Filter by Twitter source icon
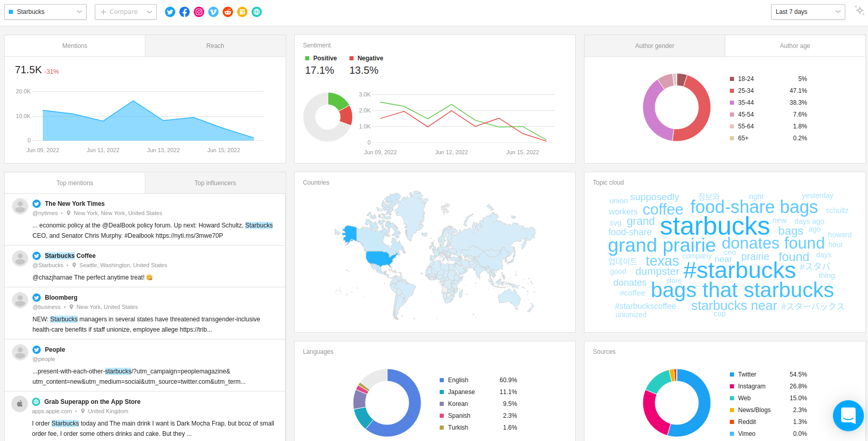This screenshot has width=868, height=441. [170, 12]
